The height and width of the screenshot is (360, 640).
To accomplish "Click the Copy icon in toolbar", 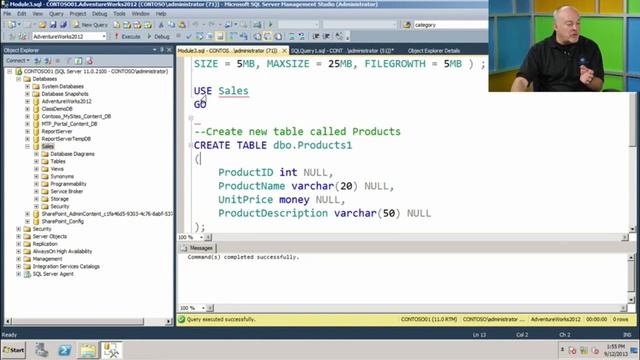I will (x=171, y=25).
